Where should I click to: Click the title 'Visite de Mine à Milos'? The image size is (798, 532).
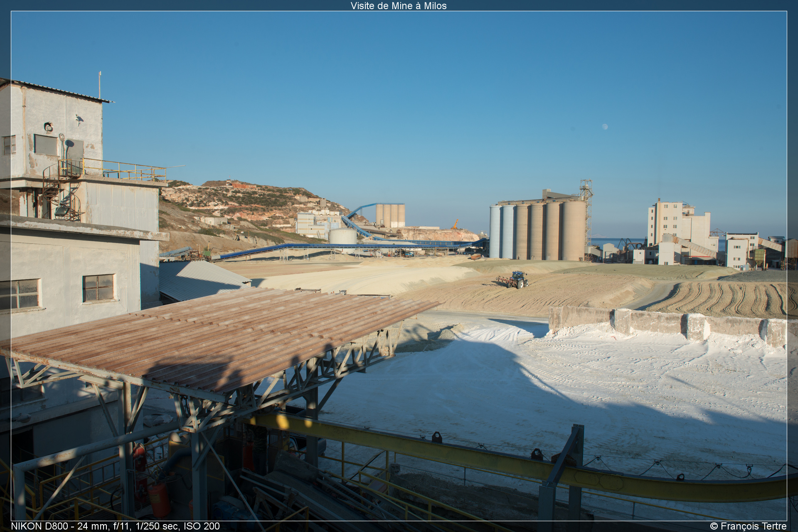coord(399,6)
